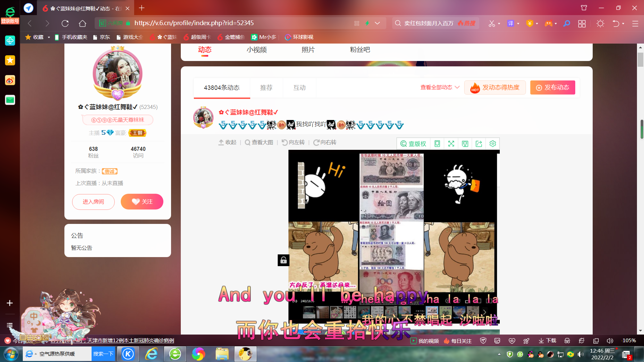Expand the yellow shield wallet dropdown arrow

pos(537,24)
